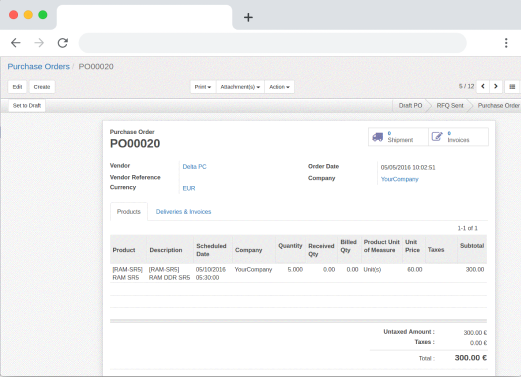Reload the page with the refresh icon
The width and height of the screenshot is (521, 377).
point(63,43)
